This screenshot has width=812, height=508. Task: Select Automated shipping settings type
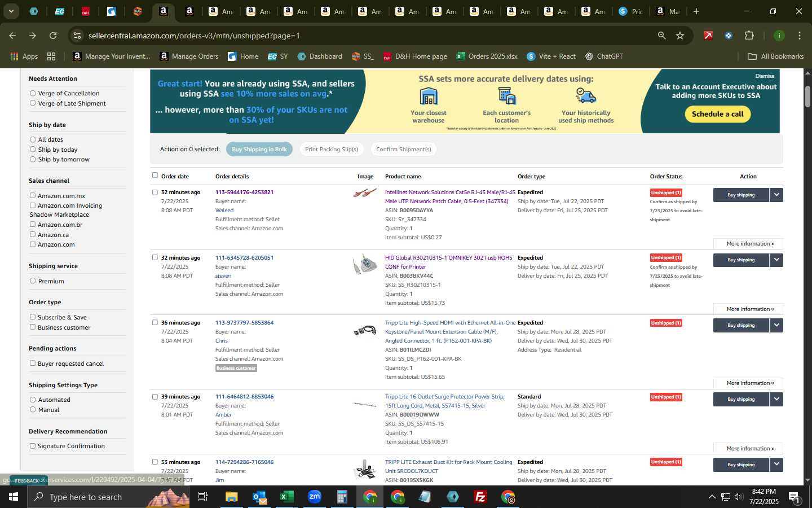33,400
